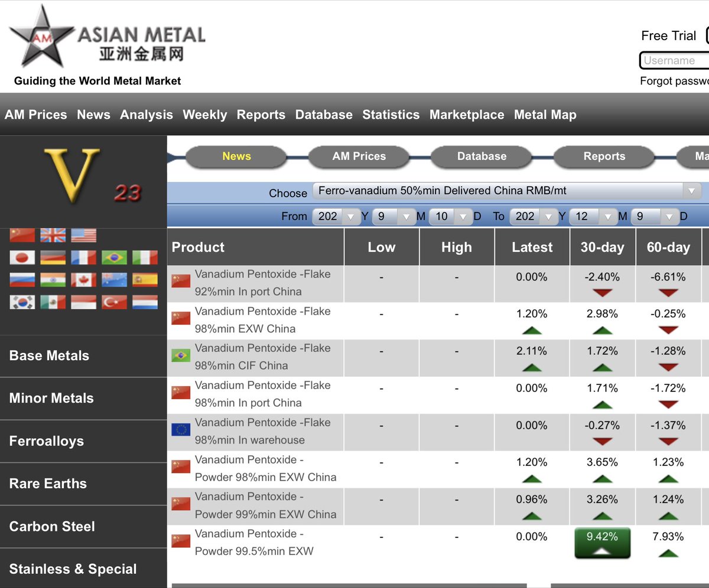Click the green up arrow under 7.93%
The height and width of the screenshot is (588, 709).
pyautogui.click(x=668, y=553)
